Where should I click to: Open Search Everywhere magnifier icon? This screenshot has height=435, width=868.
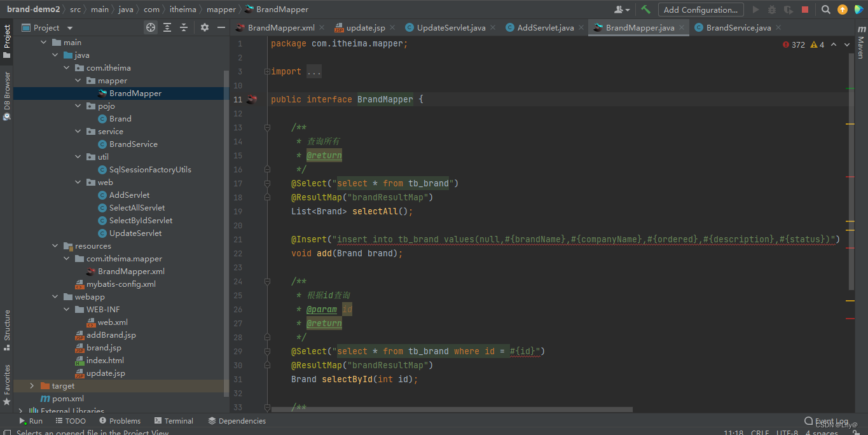click(825, 10)
